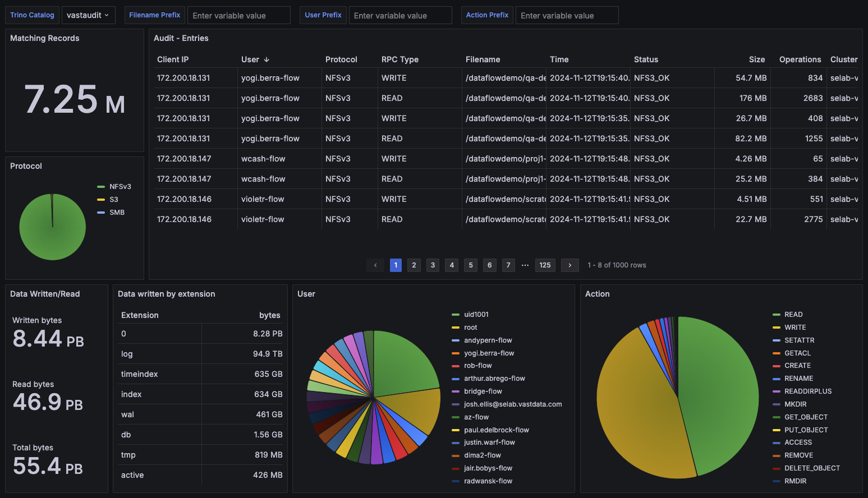Image resolution: width=868 pixels, height=498 pixels.
Task: Open the Trino Catalog vastaudit dropdown
Action: 88,15
